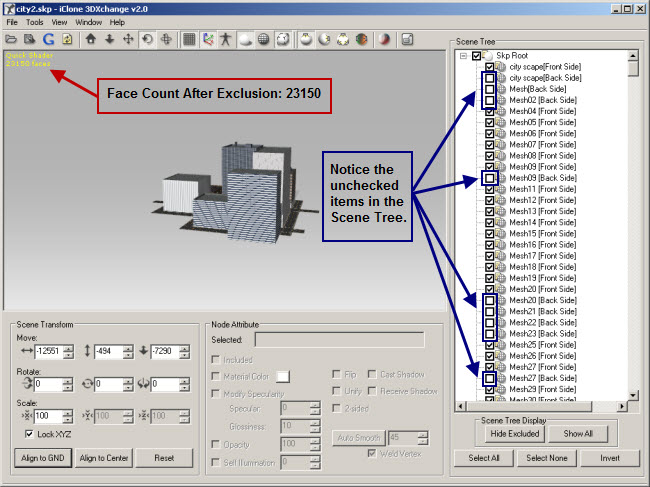Check Mesh20 [Back Side] checkbox
The image size is (650, 487).
click(490, 300)
